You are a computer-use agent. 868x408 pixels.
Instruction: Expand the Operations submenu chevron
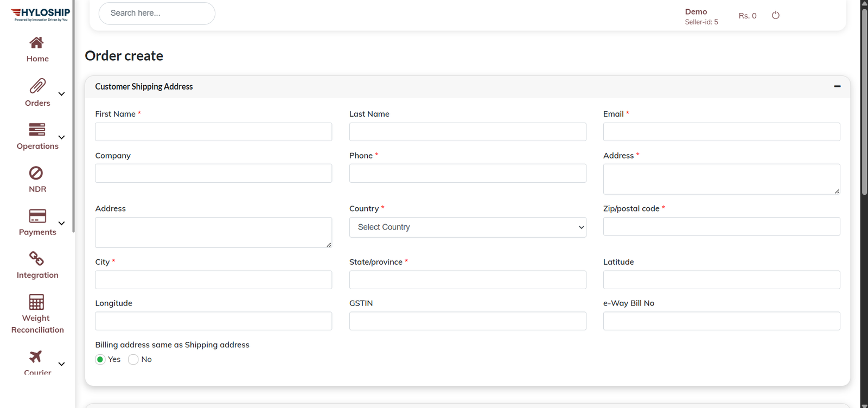(62, 137)
